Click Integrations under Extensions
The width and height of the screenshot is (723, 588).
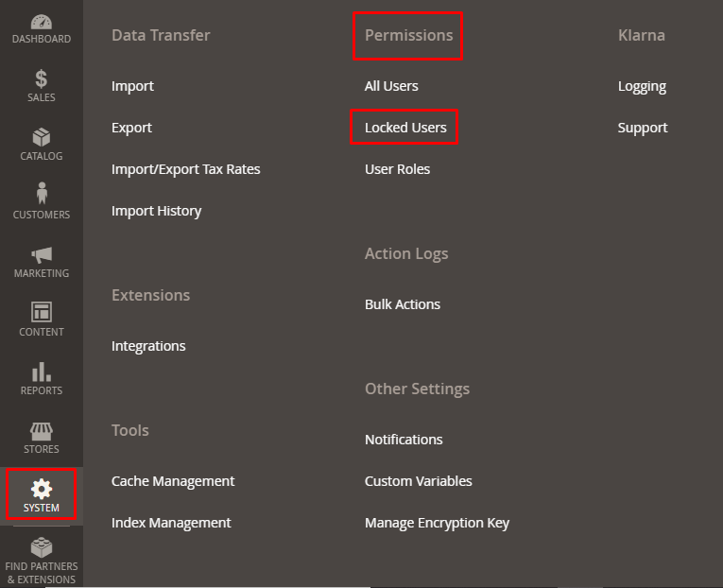point(148,346)
